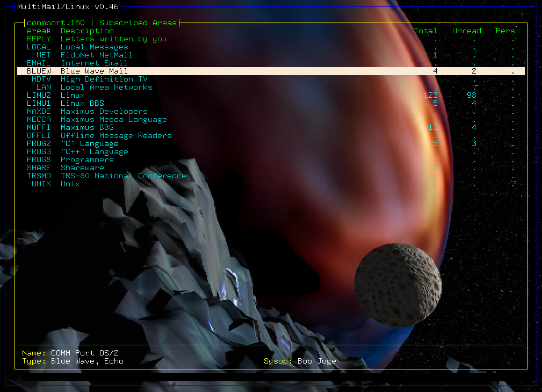Choose the PROG8 Programmers area
The width and height of the screenshot is (542, 392).
(87, 159)
